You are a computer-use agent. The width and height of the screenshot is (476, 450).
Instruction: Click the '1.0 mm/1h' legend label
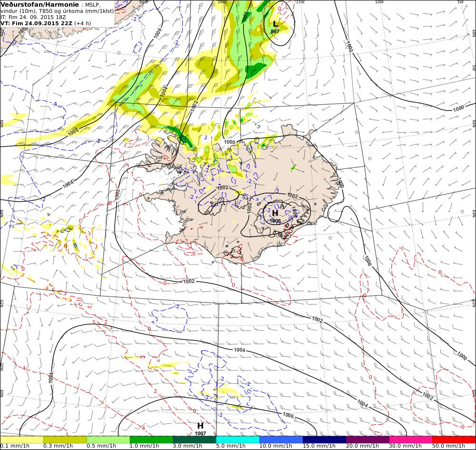coord(145,446)
